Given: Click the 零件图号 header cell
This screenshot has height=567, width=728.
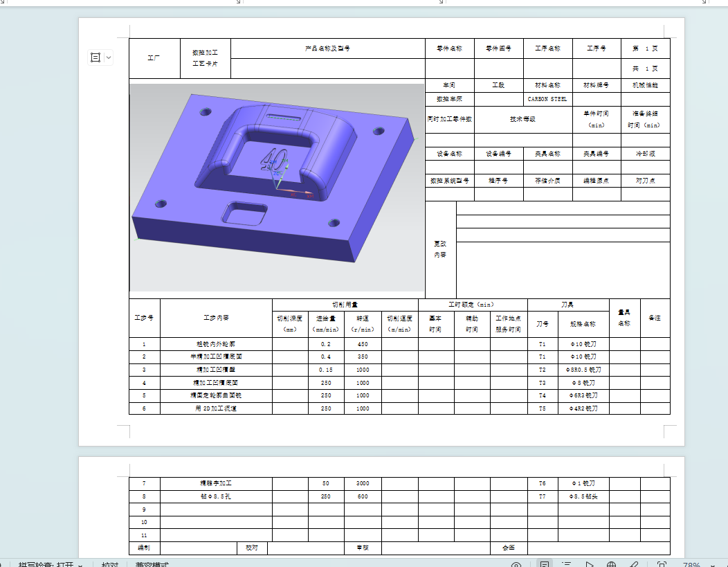Looking at the screenshot, I should coord(499,48).
